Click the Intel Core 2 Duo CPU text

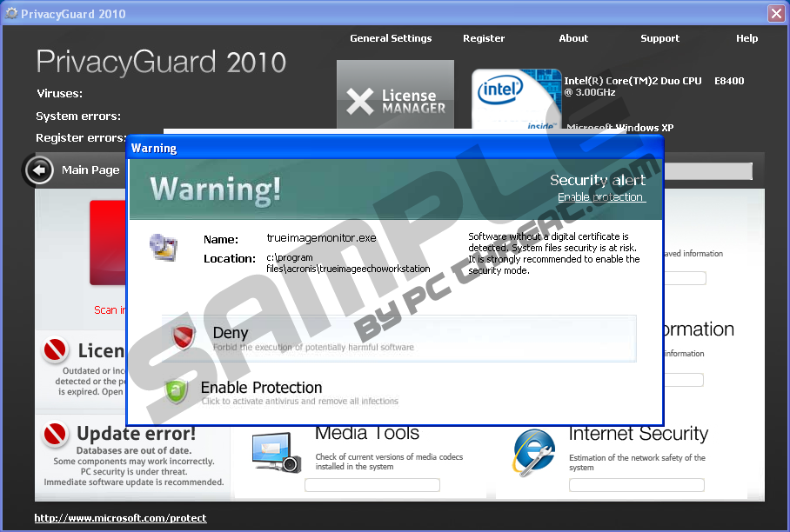[x=654, y=87]
